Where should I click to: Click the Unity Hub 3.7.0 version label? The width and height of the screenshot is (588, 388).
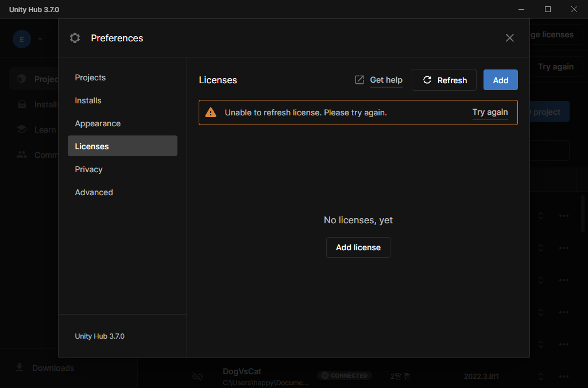coord(99,336)
